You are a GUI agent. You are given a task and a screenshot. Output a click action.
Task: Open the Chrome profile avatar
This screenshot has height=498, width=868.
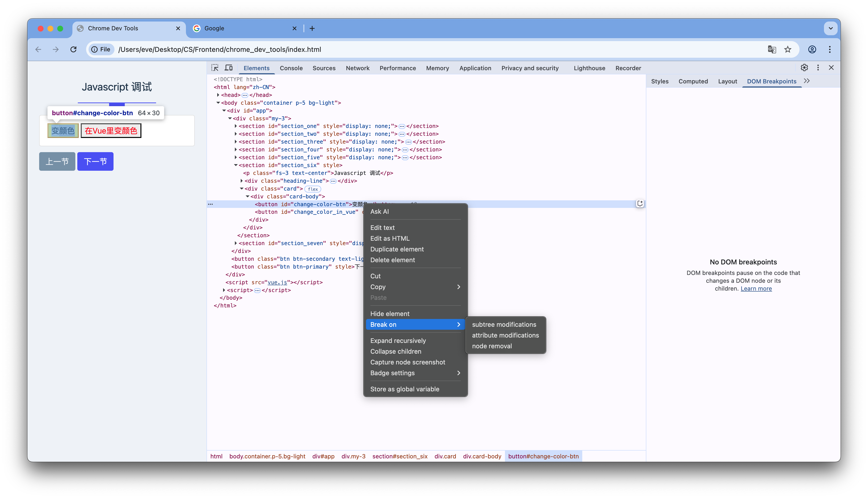click(x=812, y=49)
